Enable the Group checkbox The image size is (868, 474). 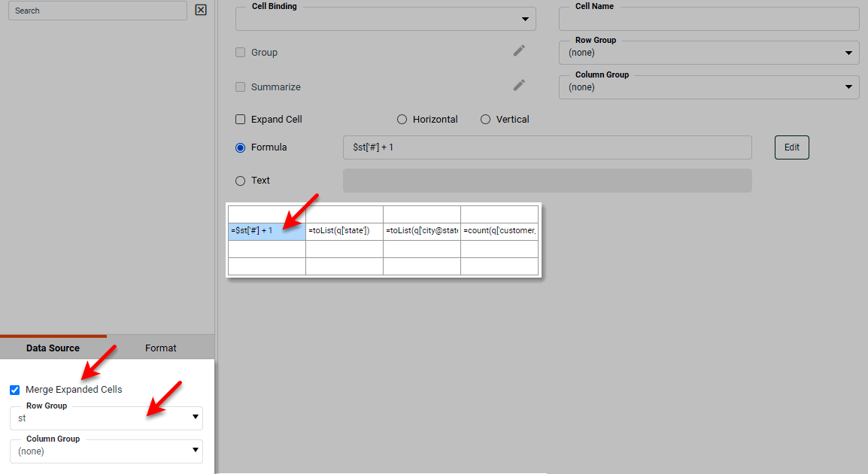coord(240,52)
